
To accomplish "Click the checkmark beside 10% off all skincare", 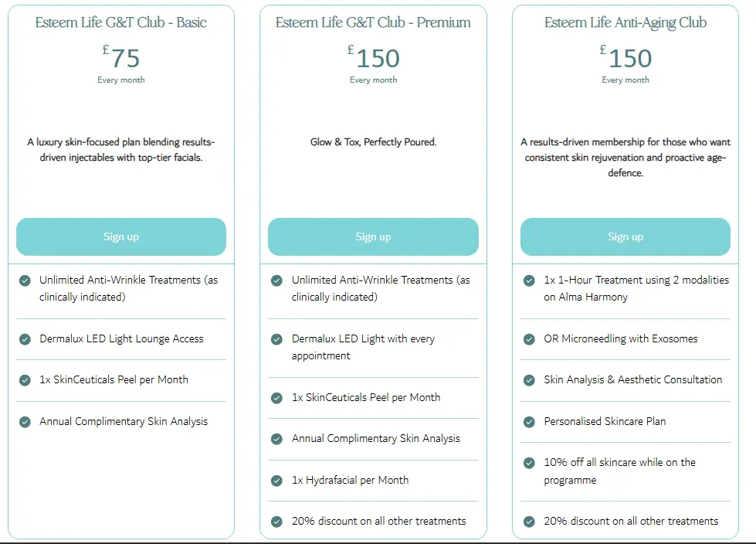I will coord(528,462).
